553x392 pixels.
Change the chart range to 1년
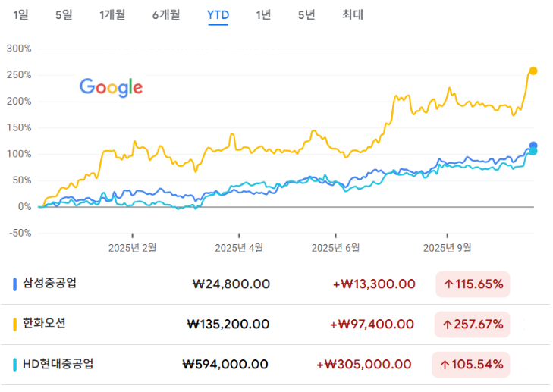click(x=263, y=14)
